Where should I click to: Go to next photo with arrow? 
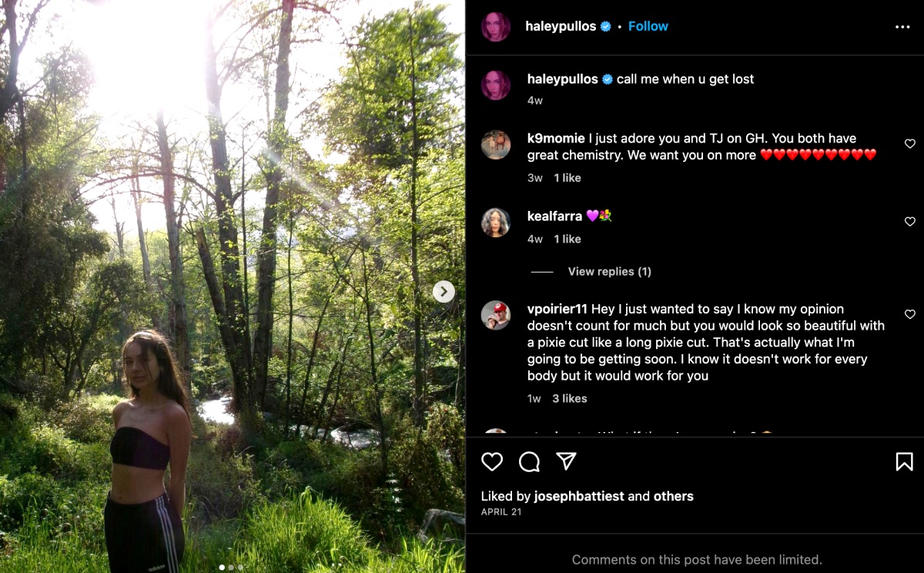pyautogui.click(x=444, y=291)
